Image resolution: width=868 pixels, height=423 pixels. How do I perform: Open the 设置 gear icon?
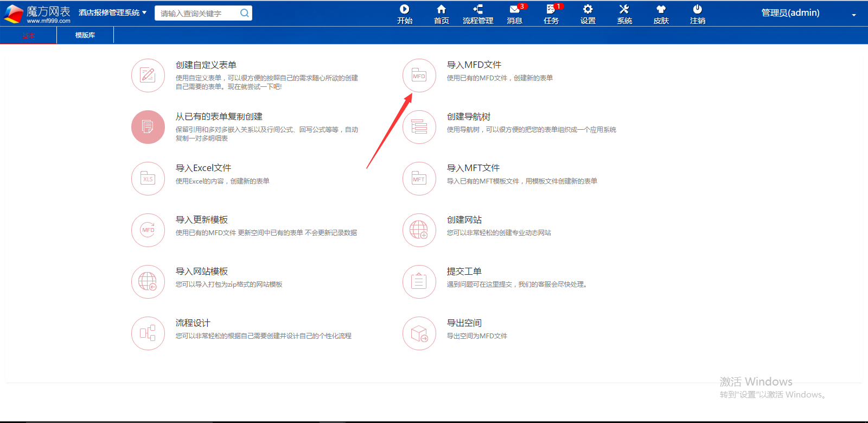tap(588, 9)
